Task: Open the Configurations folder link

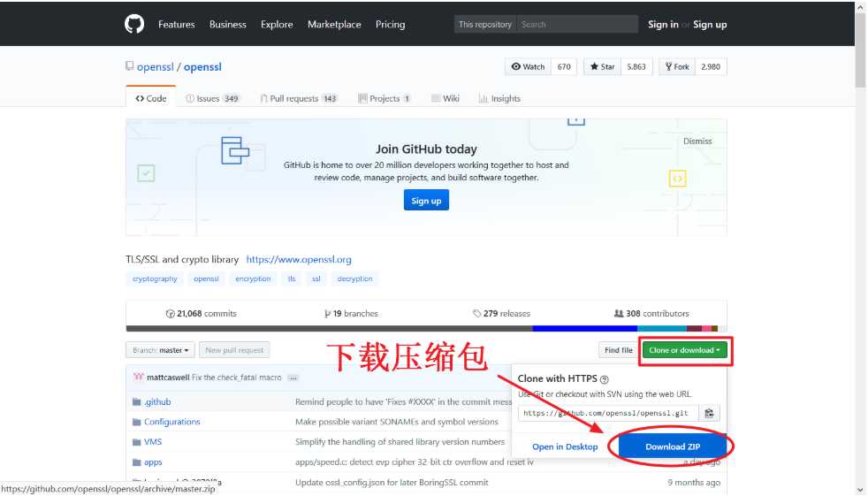Action: [x=172, y=422]
